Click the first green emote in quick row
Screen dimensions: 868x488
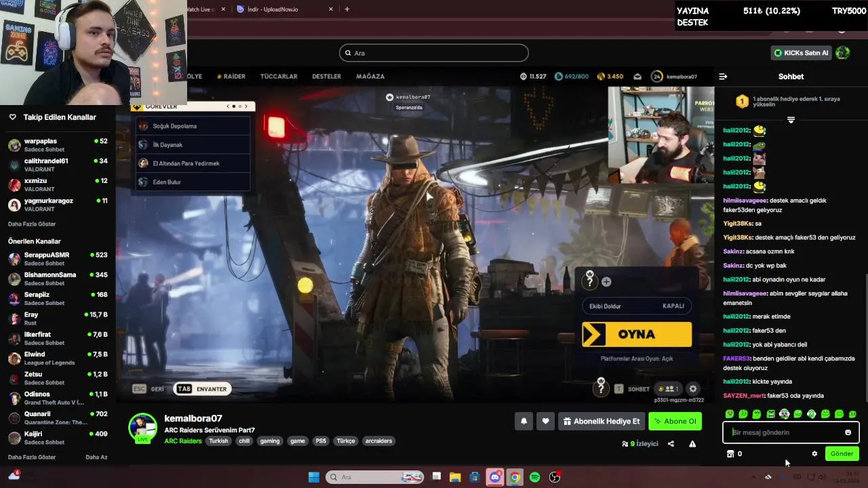click(x=730, y=414)
